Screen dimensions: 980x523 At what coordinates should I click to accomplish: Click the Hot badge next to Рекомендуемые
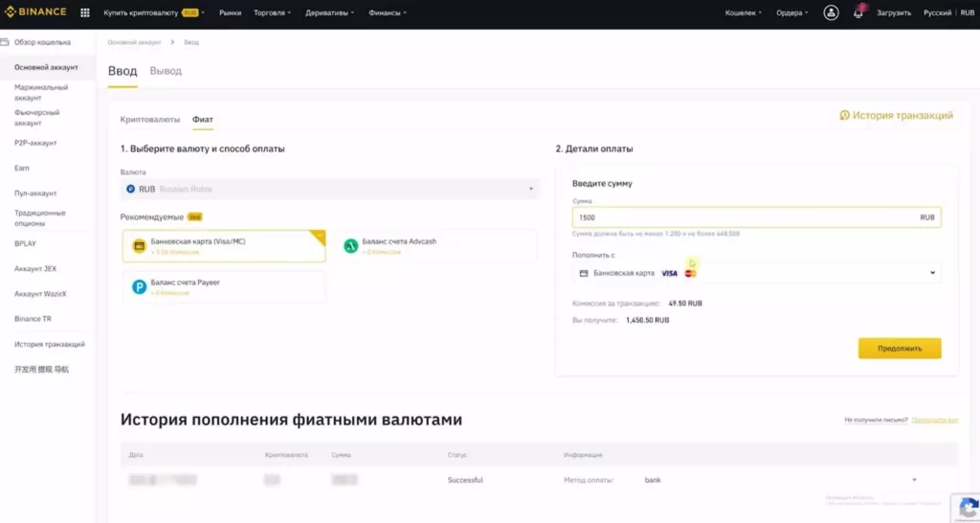tap(195, 217)
